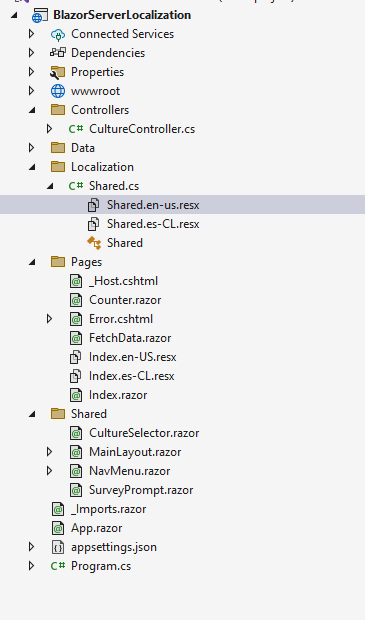Click the resx icon of Shared.en-us.resx
This screenshot has width=365, height=620.
93,205
